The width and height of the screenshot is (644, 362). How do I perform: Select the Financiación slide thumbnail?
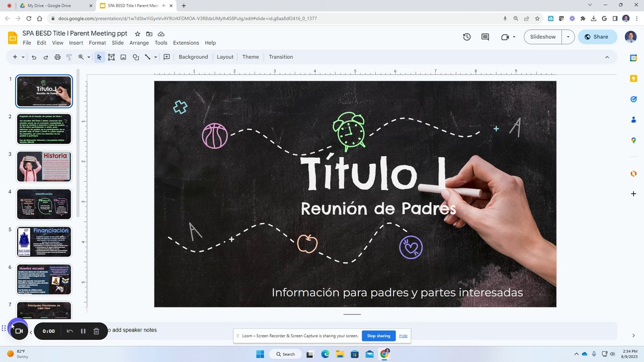[44, 242]
